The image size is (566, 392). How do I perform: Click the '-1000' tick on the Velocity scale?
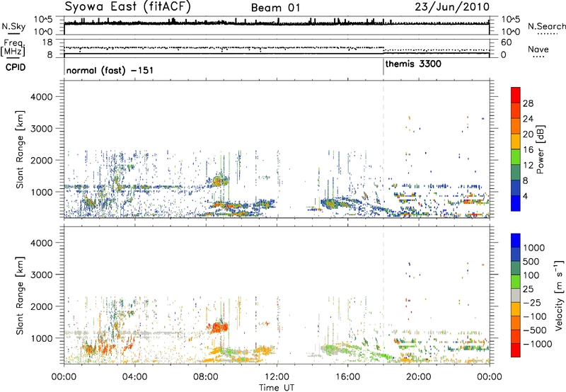[x=537, y=344]
